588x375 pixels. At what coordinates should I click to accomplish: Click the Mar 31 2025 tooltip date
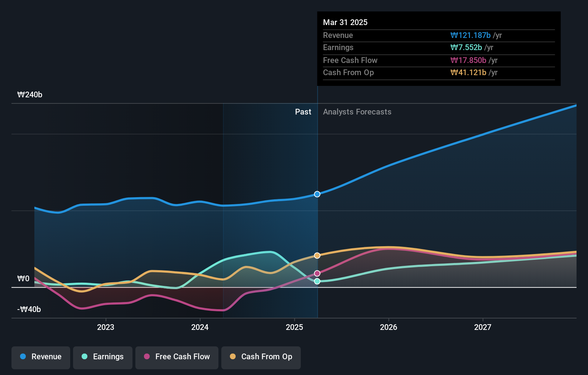point(345,22)
